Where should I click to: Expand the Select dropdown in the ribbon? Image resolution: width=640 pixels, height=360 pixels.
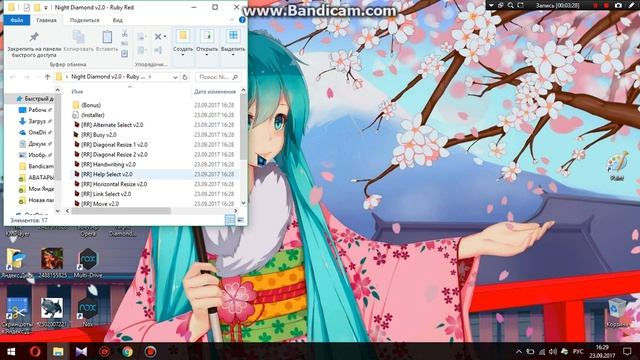(x=233, y=55)
